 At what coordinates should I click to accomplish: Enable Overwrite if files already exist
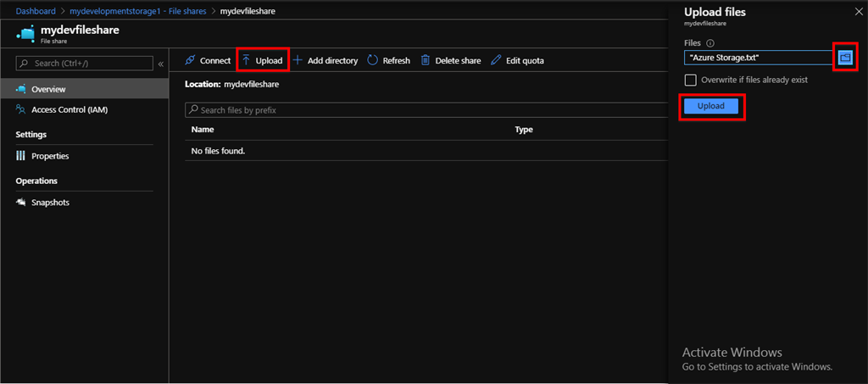(x=690, y=80)
